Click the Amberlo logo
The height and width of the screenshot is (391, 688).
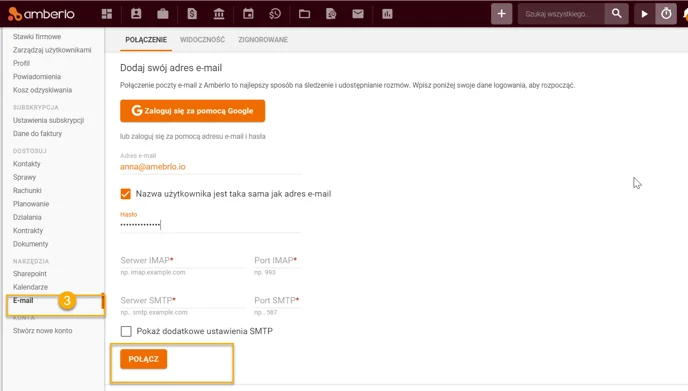pos(41,14)
